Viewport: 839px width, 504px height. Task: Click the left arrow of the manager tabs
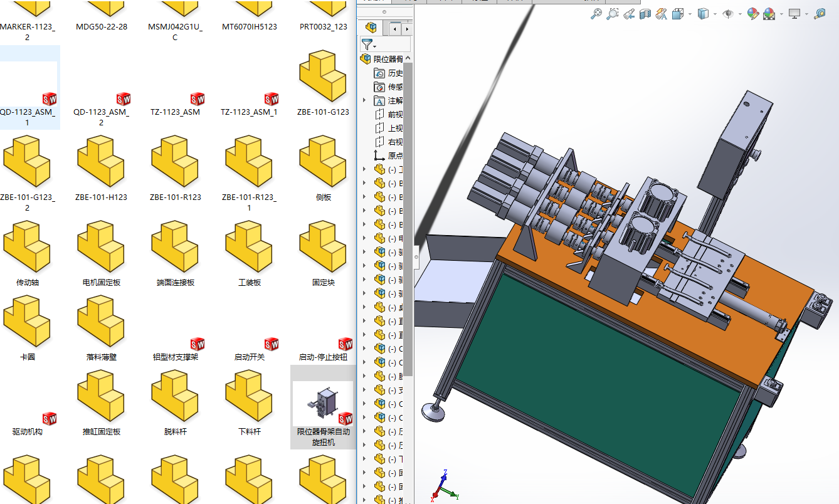[394, 29]
